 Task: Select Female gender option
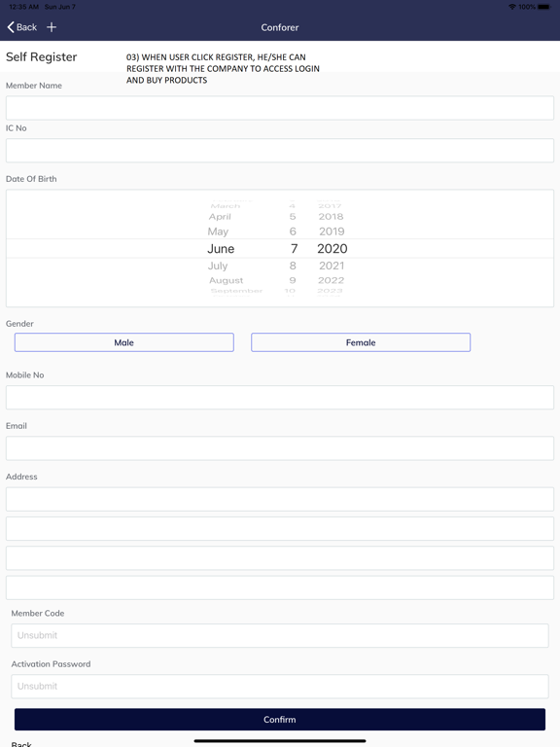[x=361, y=342]
